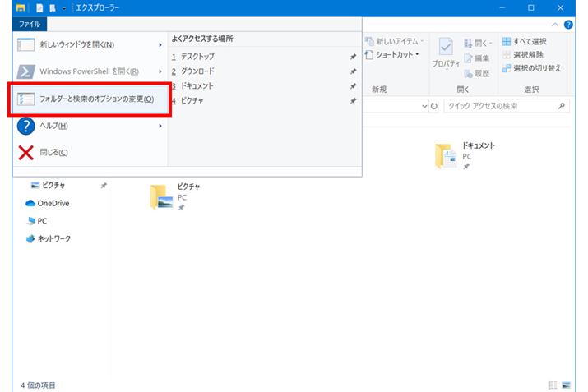The image size is (588, 392).
Task: Select OneDrive in the navigation pane
Action: pos(47,203)
